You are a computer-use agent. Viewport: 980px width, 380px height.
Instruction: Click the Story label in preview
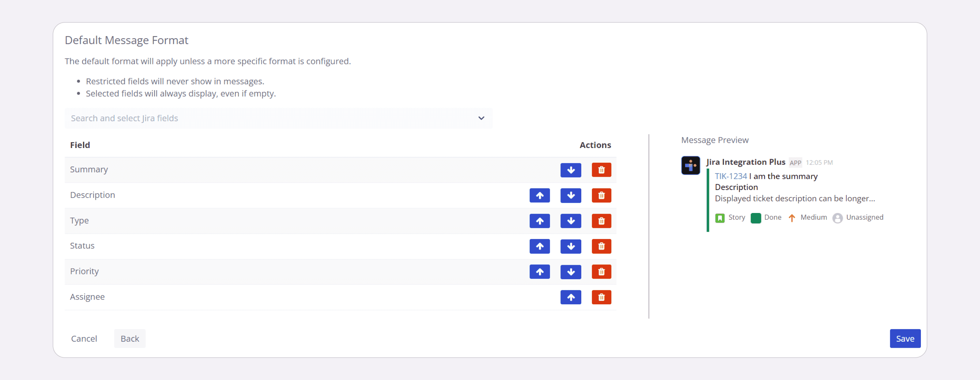pos(737,217)
